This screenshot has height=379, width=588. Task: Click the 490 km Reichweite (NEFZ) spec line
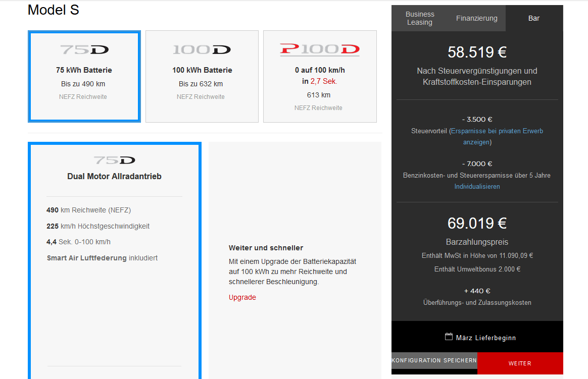tap(88, 210)
